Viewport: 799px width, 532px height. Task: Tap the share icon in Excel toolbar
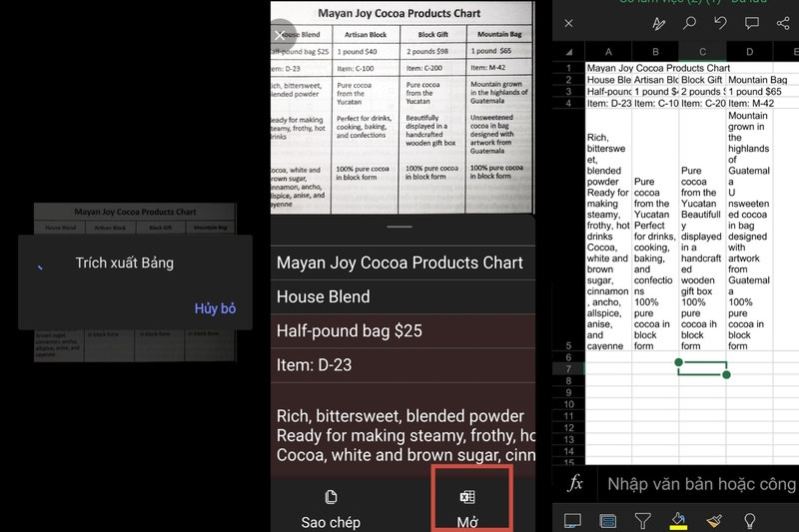point(783,23)
